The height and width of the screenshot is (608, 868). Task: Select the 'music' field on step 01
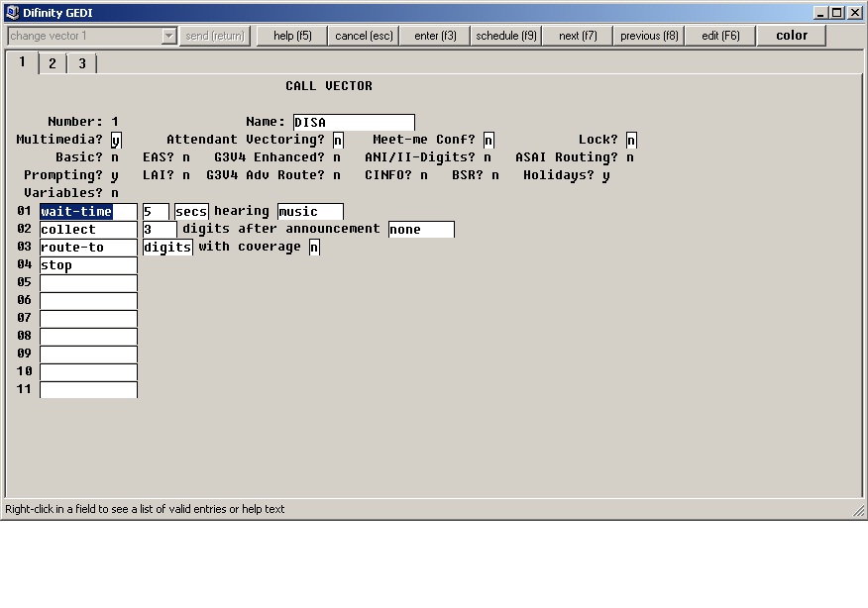tap(310, 211)
